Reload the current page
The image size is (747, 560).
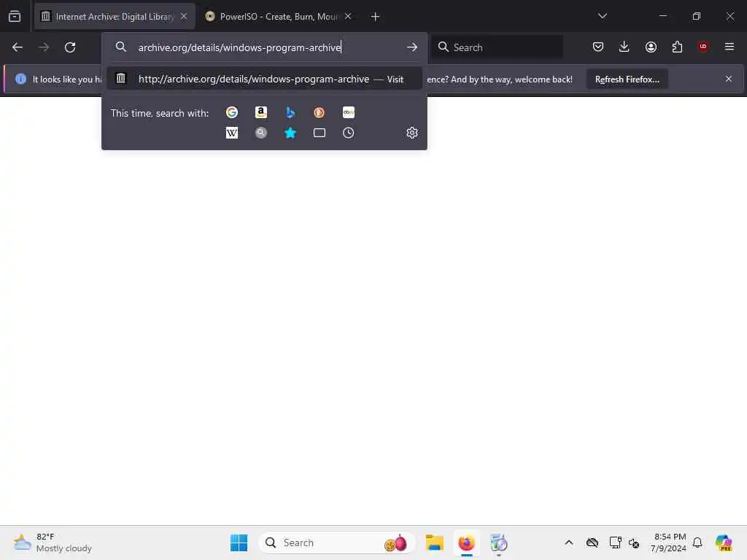pyautogui.click(x=70, y=47)
